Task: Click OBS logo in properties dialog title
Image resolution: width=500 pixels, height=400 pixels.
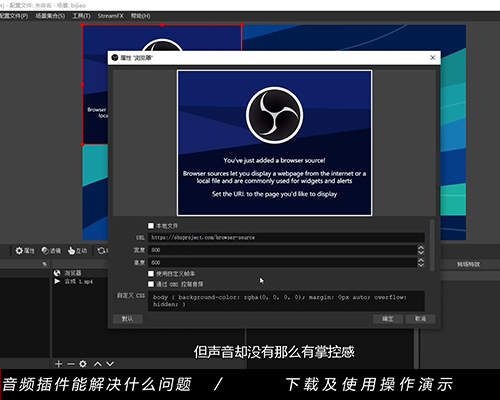Action: pyautogui.click(x=115, y=58)
